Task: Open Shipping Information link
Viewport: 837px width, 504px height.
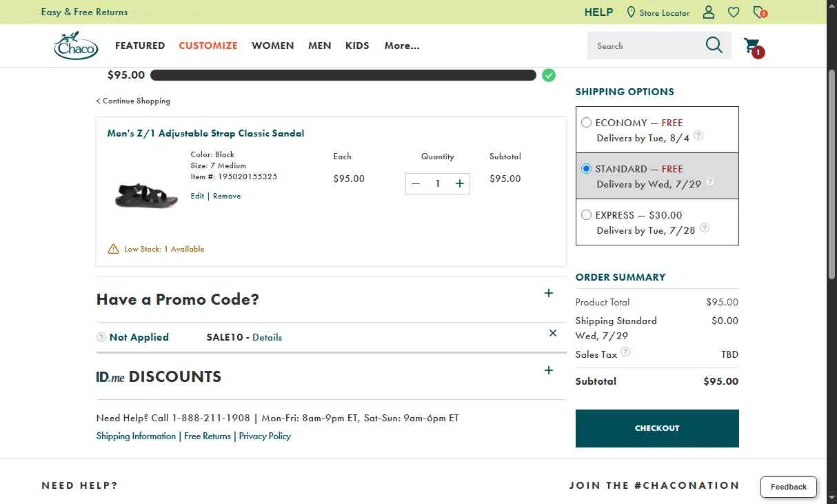Action: pos(136,436)
